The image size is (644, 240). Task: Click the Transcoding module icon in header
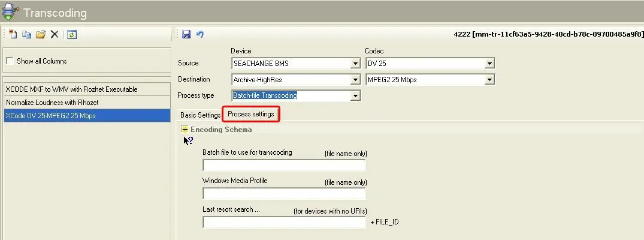pos(10,12)
